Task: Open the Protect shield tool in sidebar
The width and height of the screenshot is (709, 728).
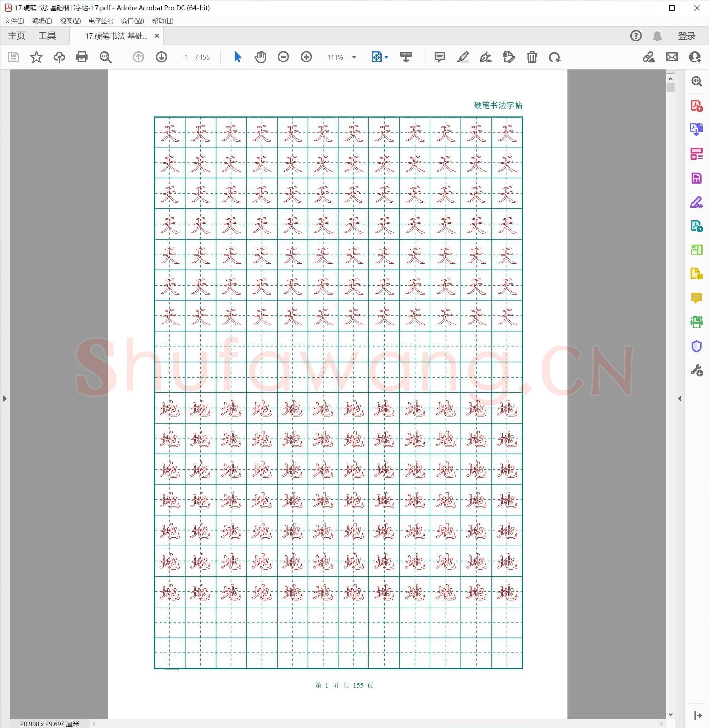Action: pos(696,346)
